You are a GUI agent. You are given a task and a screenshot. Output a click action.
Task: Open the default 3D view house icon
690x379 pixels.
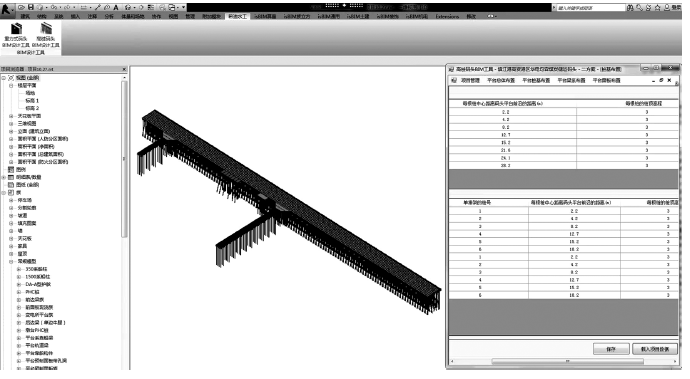tap(128, 7)
